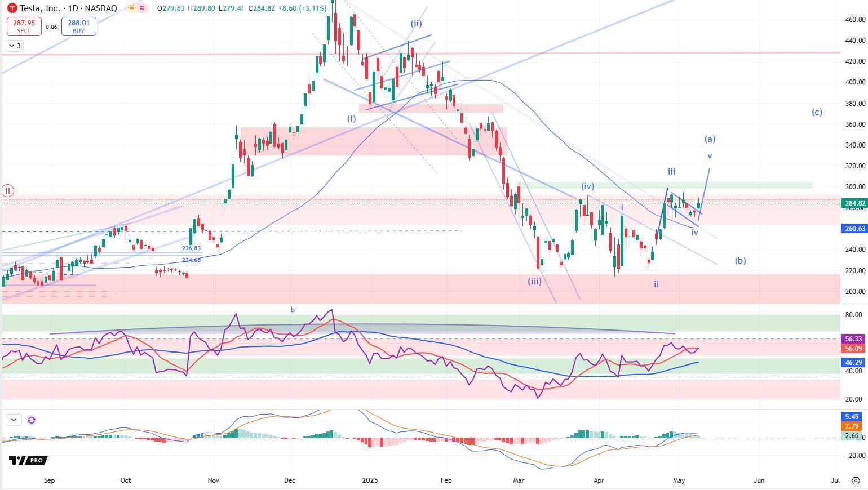This screenshot has width=868, height=490.
Task: Select the (iii) wave label near March low
Action: (534, 281)
